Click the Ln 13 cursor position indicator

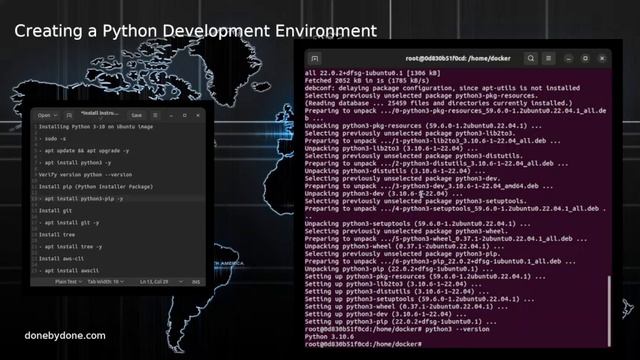point(154,282)
